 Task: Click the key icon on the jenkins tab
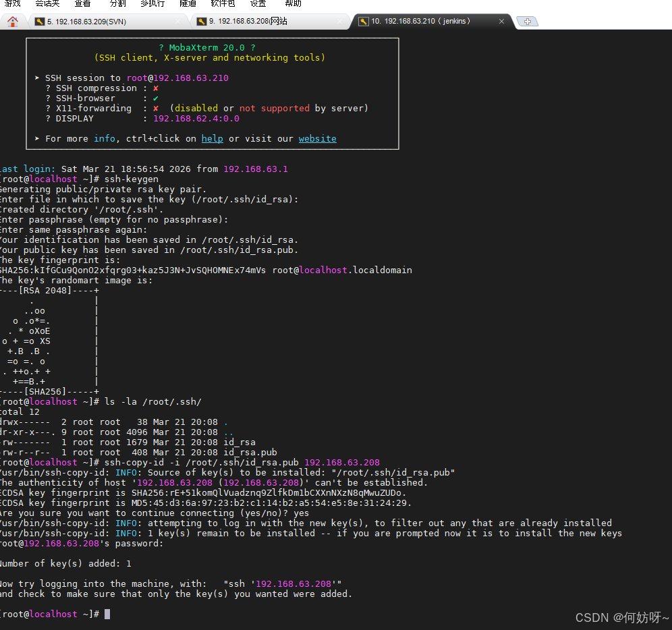(364, 22)
